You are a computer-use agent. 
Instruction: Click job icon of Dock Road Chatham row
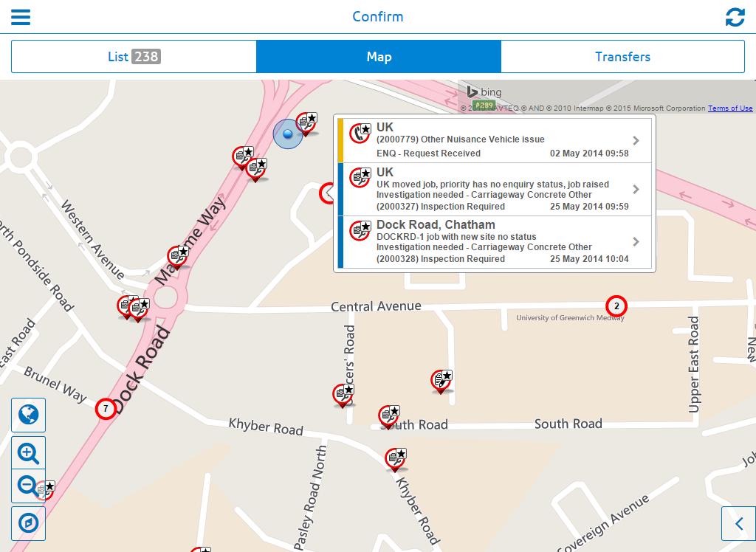click(x=360, y=230)
